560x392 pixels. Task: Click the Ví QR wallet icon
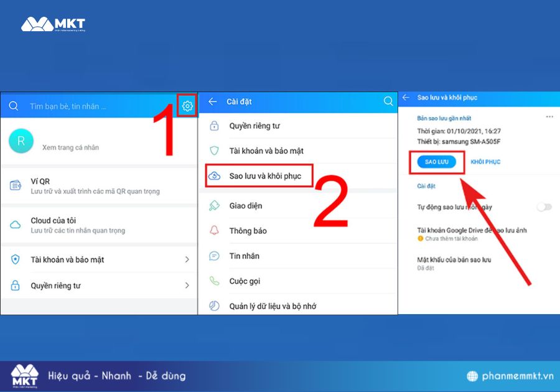pyautogui.click(x=16, y=185)
